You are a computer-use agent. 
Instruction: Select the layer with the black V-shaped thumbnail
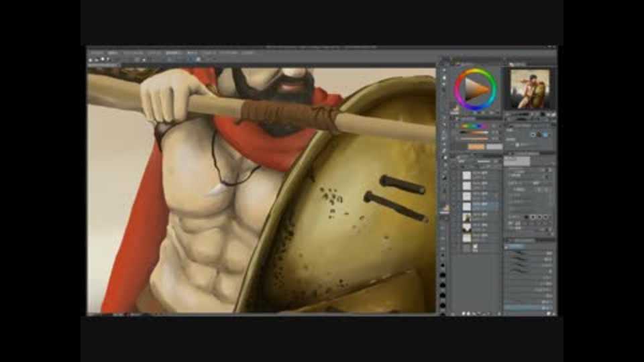[x=467, y=227]
